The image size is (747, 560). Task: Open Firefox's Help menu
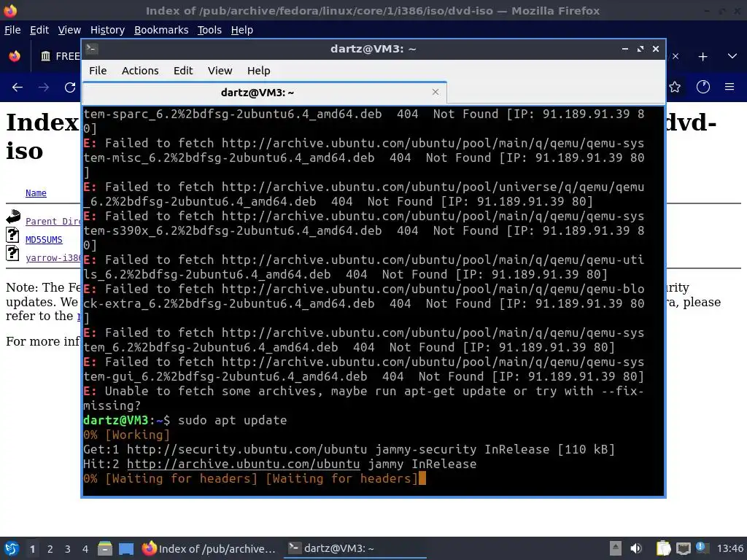pyautogui.click(x=242, y=30)
